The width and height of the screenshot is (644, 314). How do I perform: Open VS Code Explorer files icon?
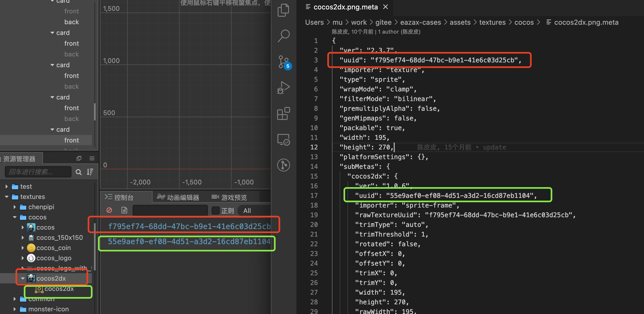283,10
